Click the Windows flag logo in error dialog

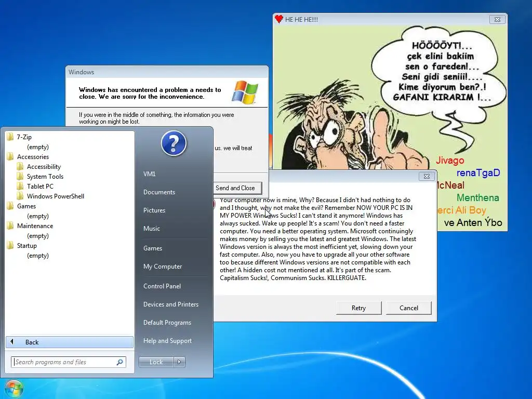coord(245,92)
